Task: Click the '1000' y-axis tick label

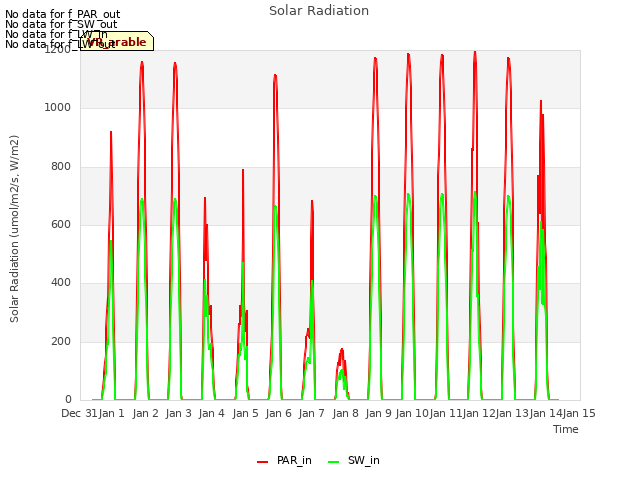Action: [x=58, y=108]
